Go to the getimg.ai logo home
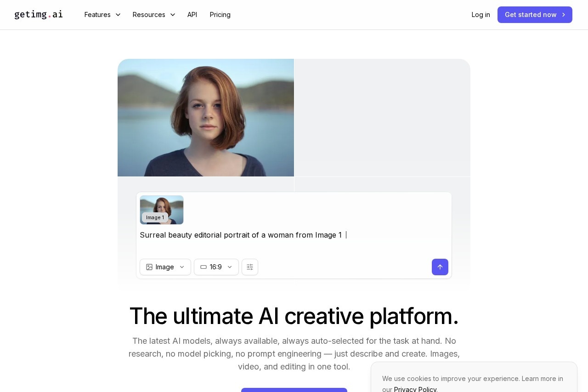The height and width of the screenshot is (392, 588). click(x=39, y=15)
